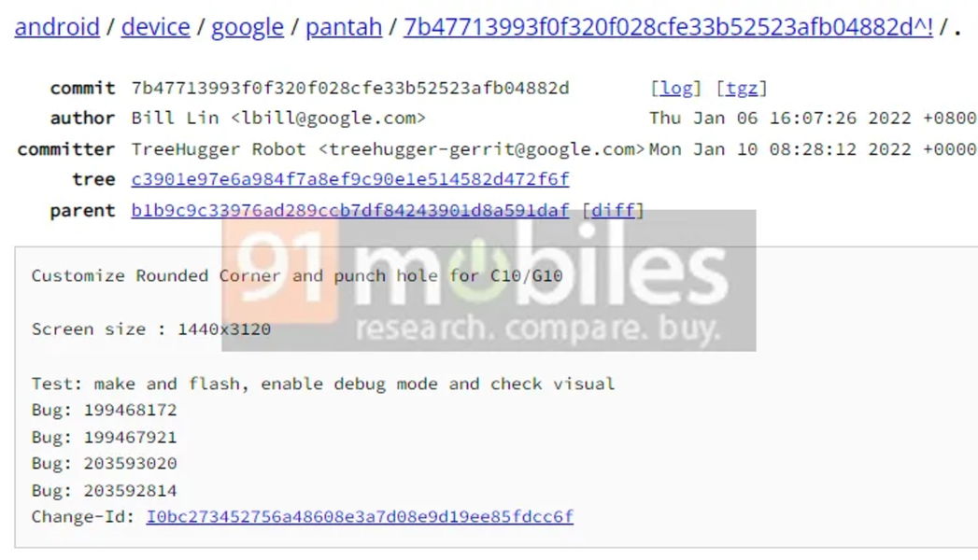Click the Bug 199468172 line

coord(105,410)
